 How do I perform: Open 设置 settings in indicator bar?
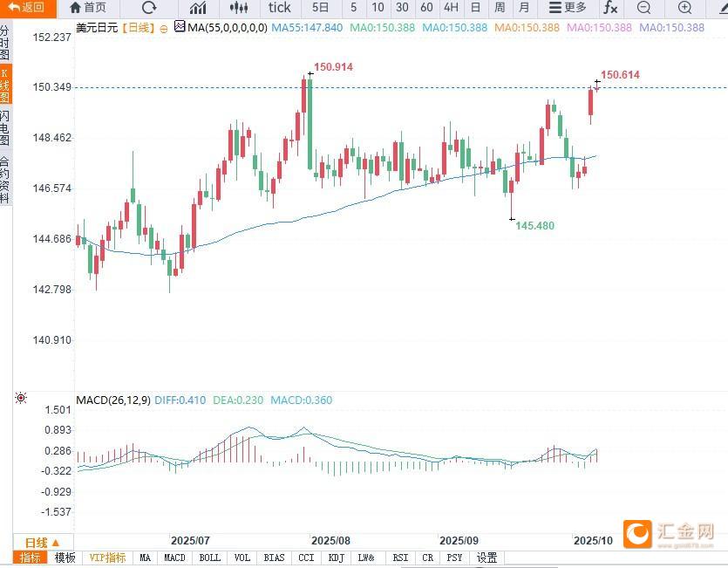pyautogui.click(x=486, y=558)
